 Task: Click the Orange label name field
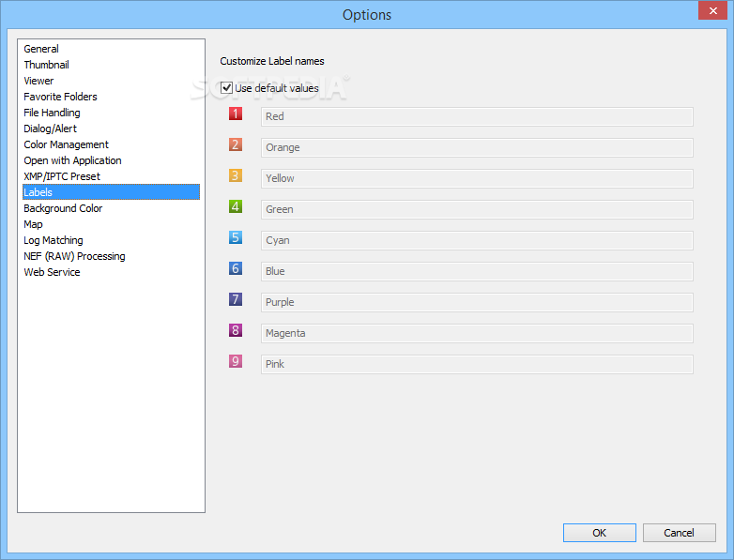(x=477, y=147)
